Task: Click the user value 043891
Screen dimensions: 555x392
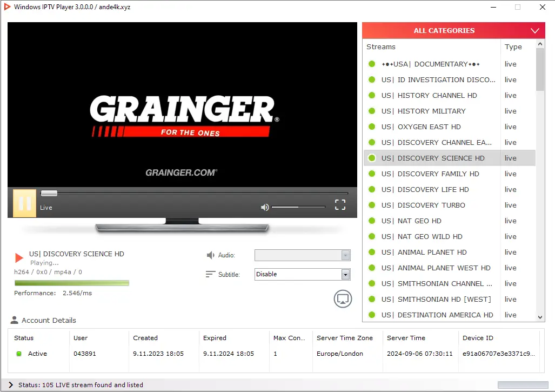Action: point(85,354)
